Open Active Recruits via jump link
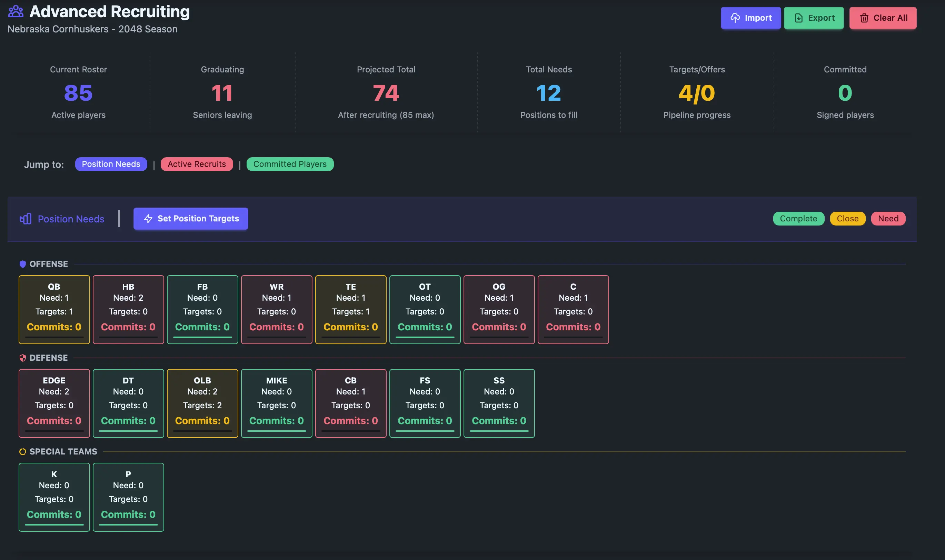Image resolution: width=945 pixels, height=560 pixels. 197,164
